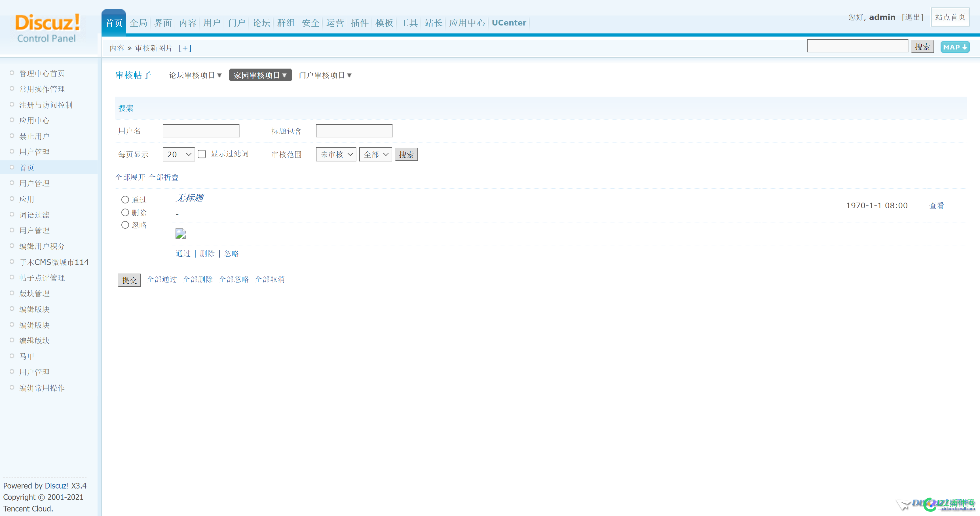Open 编辑用户积分 in sidebar
This screenshot has width=980, height=516.
(42, 247)
